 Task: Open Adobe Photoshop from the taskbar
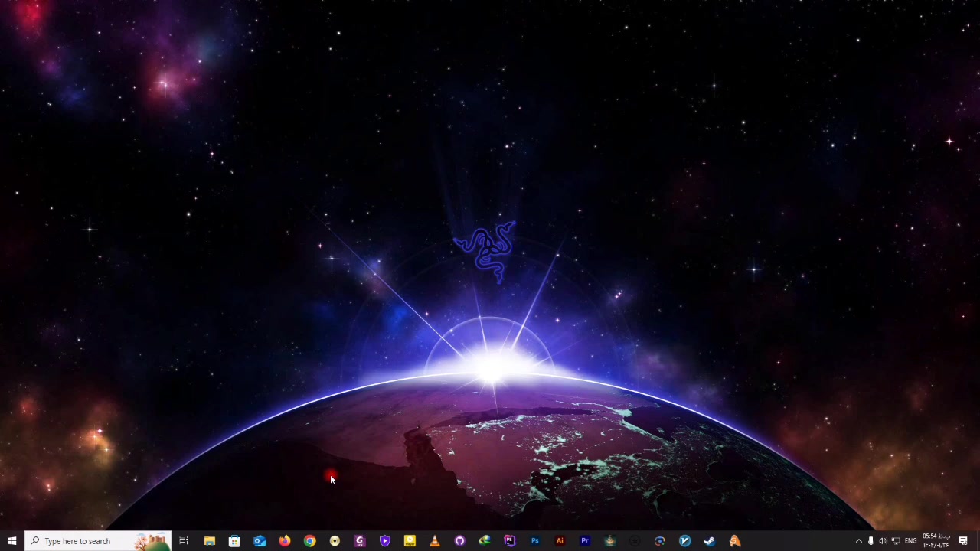[x=535, y=541]
